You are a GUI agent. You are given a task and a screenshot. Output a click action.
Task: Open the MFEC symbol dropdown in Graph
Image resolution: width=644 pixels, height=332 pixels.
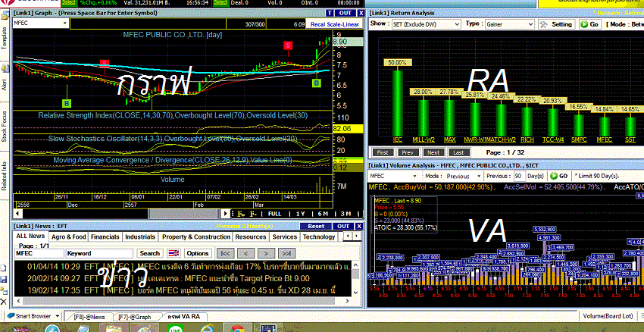coord(64,23)
